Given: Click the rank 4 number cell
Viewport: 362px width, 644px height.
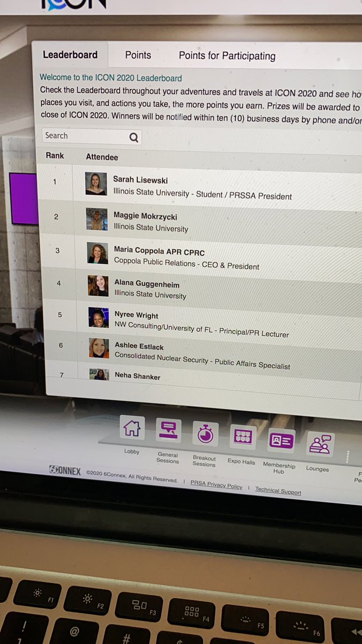Looking at the screenshot, I should tap(59, 283).
